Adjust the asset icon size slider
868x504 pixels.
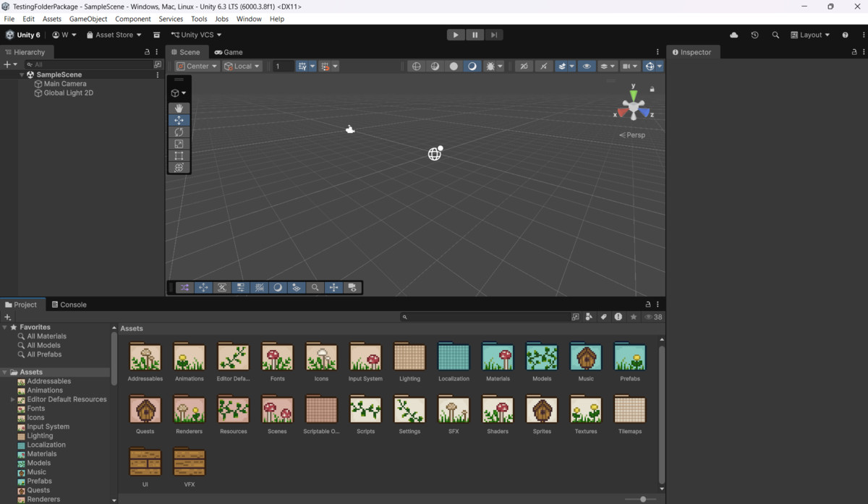[x=642, y=499]
